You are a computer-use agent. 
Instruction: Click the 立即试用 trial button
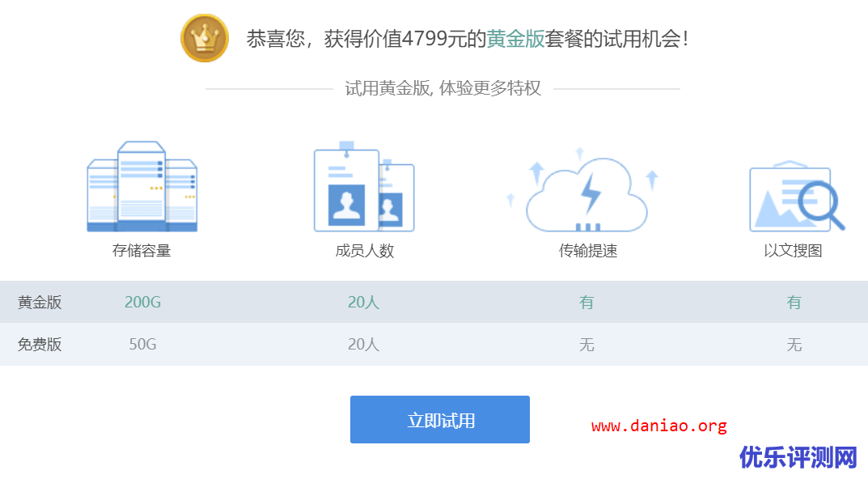click(x=439, y=419)
